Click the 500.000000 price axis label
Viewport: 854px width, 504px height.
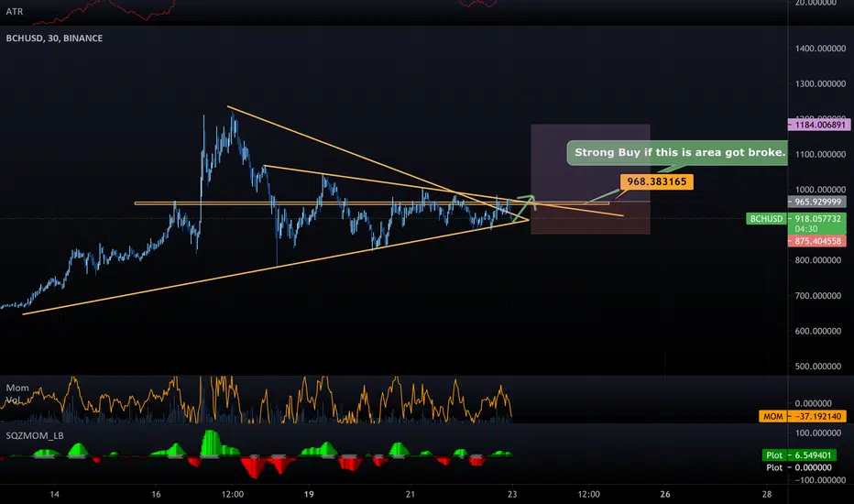(x=817, y=367)
